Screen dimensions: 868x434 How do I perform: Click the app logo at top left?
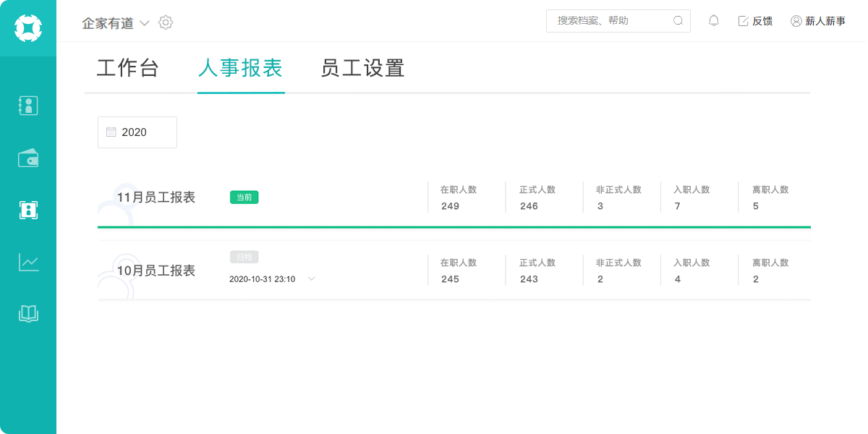click(28, 28)
